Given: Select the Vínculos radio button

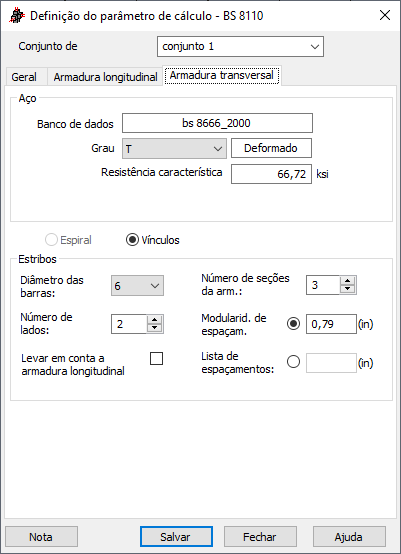Looking at the screenshot, I should (x=132, y=240).
